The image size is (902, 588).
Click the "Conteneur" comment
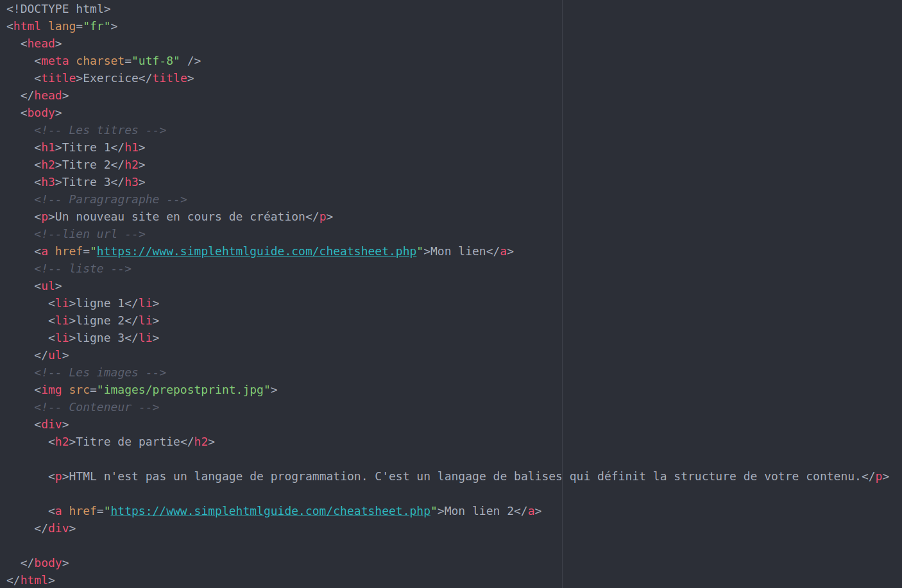pos(96,407)
